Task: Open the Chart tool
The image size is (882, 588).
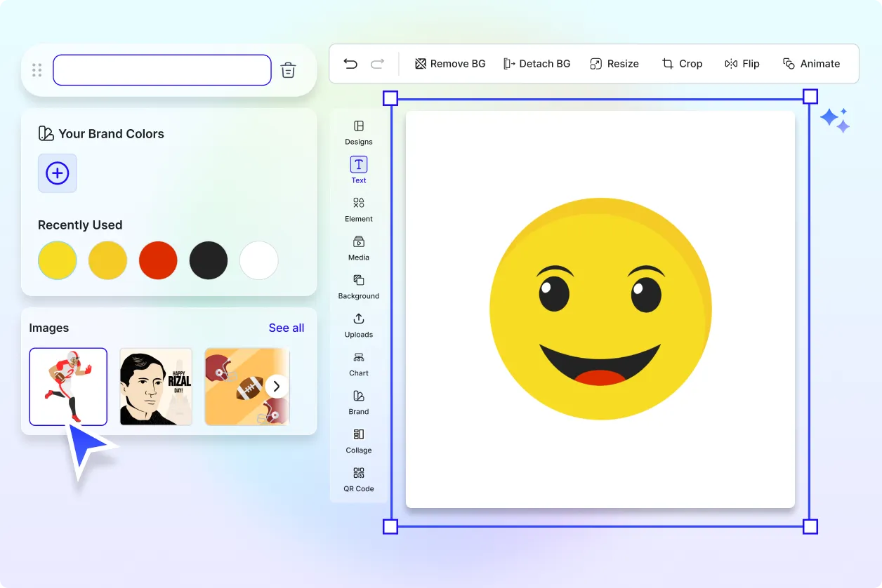Action: pos(359,363)
